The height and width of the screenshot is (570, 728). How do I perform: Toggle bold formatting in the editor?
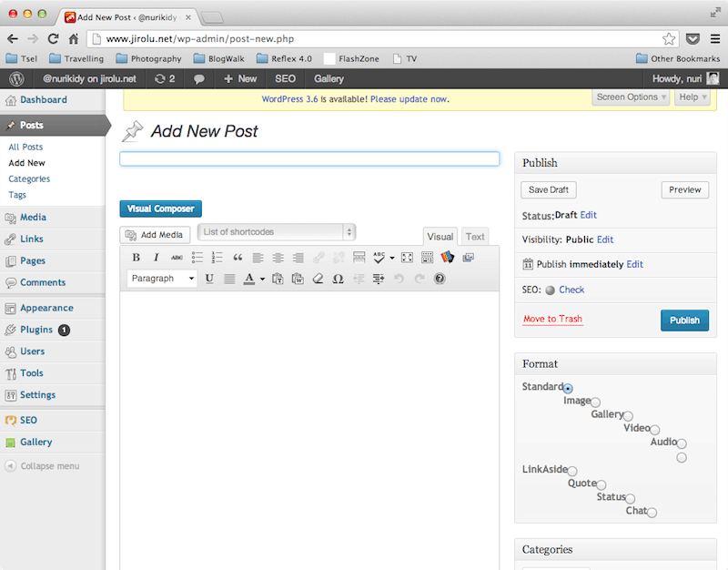point(136,258)
